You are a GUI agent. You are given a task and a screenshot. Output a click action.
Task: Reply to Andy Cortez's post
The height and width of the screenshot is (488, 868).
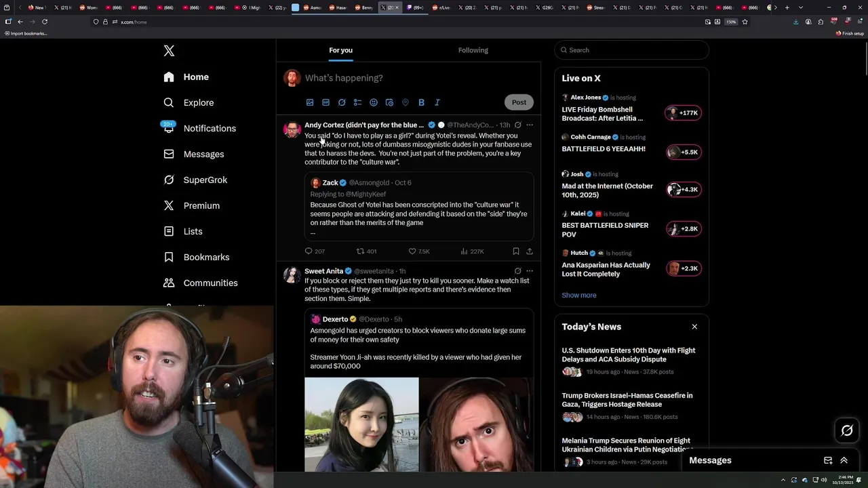tap(315, 251)
